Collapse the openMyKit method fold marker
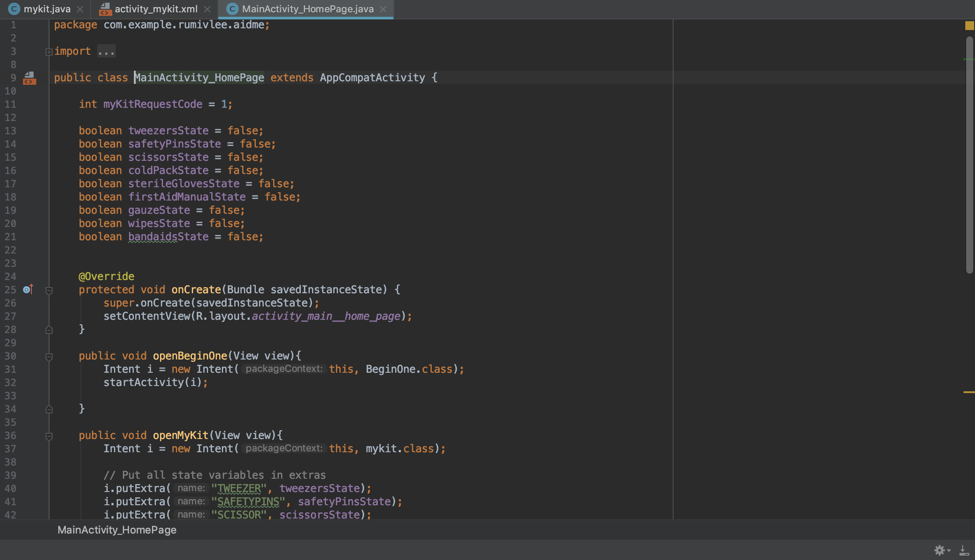This screenshot has width=975, height=560. 49,436
